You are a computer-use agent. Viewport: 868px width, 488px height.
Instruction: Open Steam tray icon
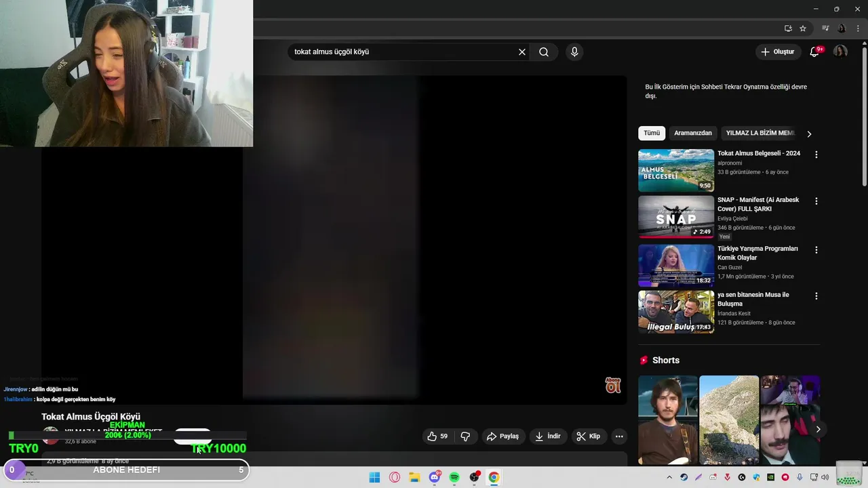coord(684,477)
